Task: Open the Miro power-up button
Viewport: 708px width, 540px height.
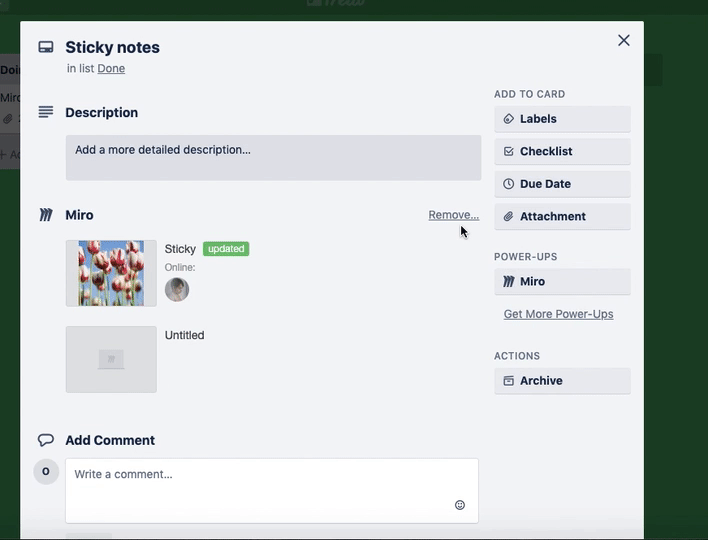Action: [562, 282]
